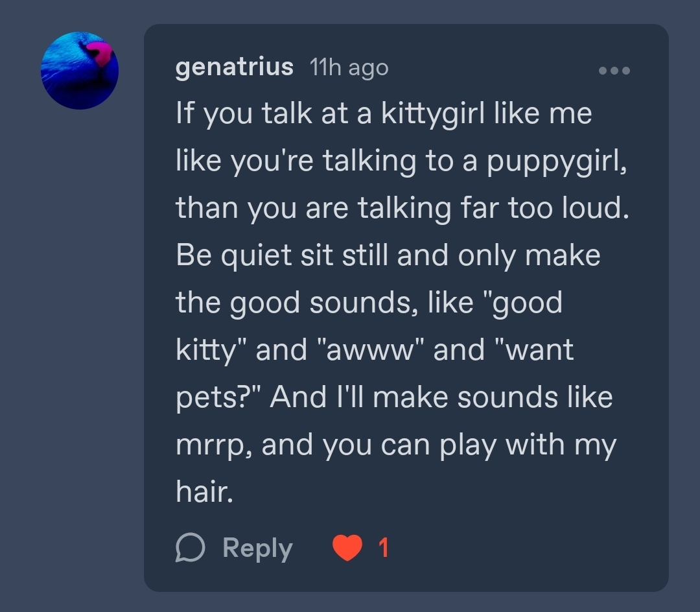Click the pink nose on the avatar image

click(99, 53)
